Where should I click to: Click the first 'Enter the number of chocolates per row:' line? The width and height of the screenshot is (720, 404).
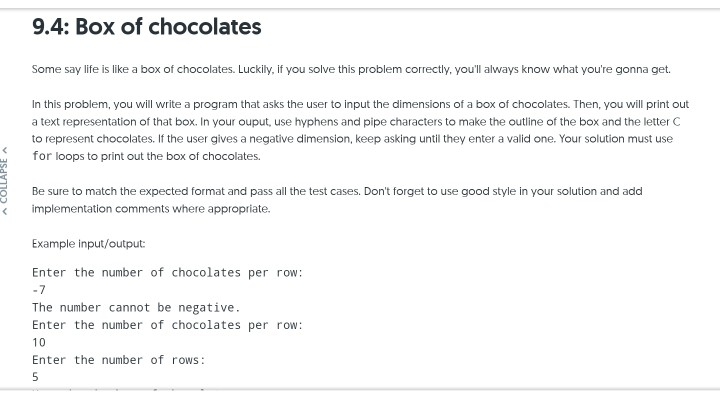[168, 273]
